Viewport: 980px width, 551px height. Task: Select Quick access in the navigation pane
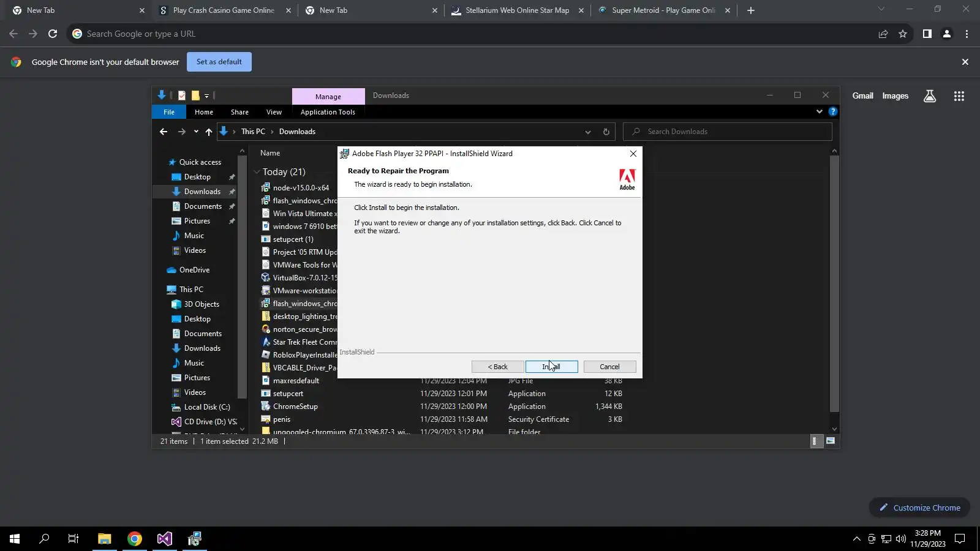coord(200,162)
